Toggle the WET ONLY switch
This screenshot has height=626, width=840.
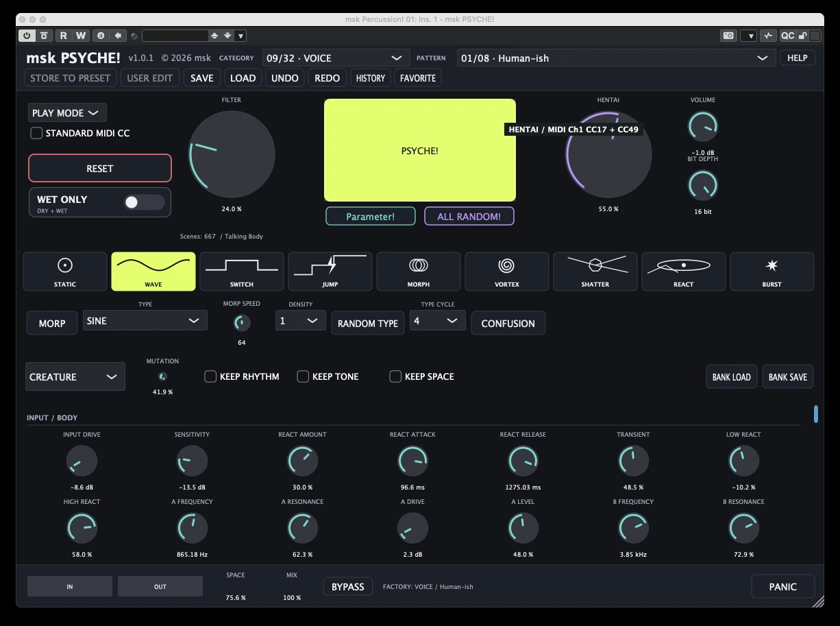(144, 202)
